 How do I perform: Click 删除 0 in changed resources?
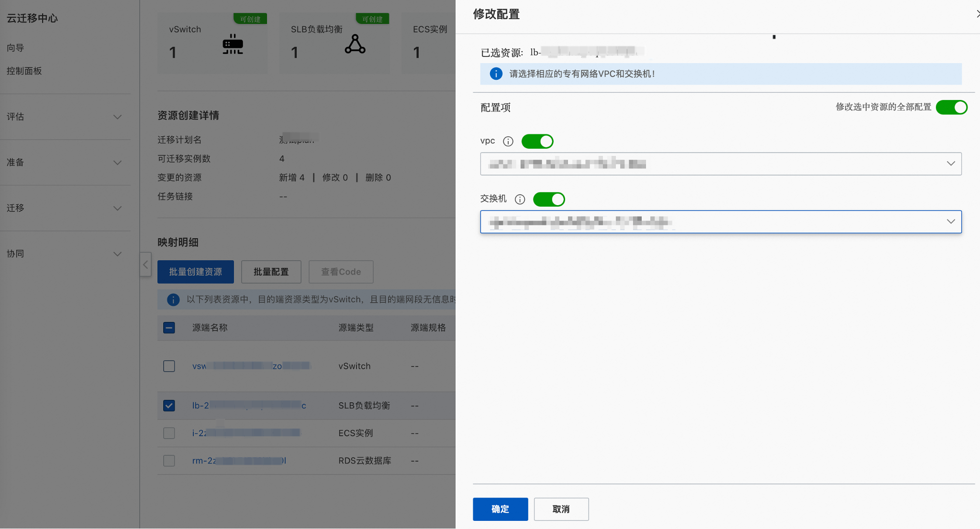[x=378, y=177]
